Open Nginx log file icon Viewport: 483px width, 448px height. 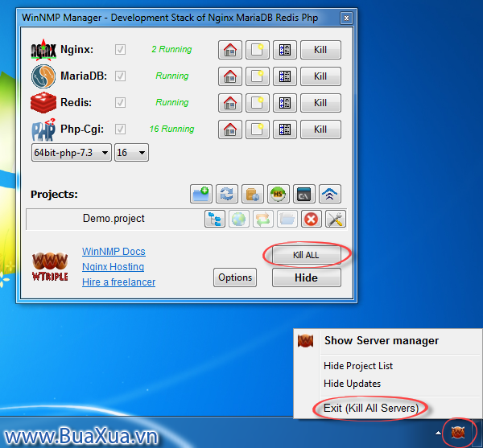point(258,50)
